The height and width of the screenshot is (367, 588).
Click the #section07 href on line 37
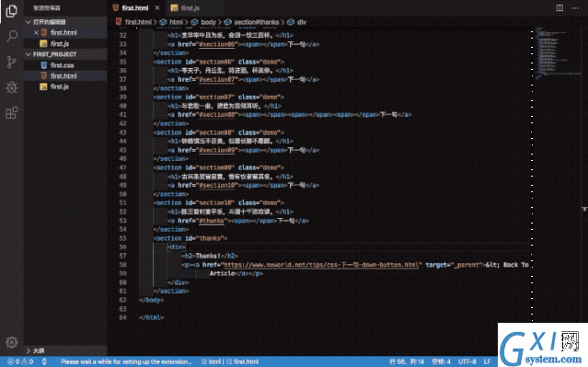(x=217, y=79)
